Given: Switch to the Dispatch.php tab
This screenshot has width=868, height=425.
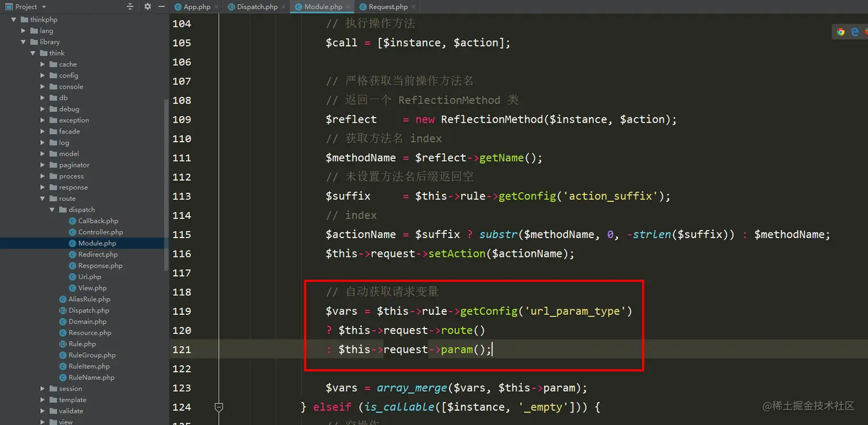Looking at the screenshot, I should (258, 7).
